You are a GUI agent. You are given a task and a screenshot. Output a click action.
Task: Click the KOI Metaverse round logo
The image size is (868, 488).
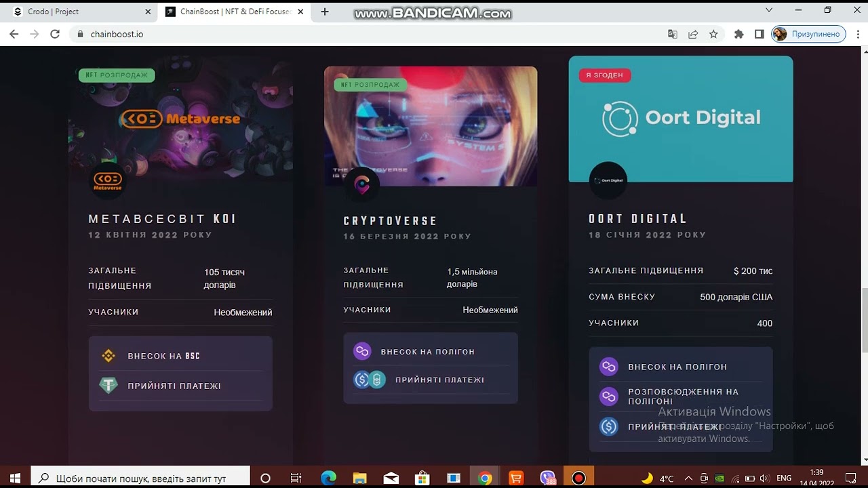[107, 180]
